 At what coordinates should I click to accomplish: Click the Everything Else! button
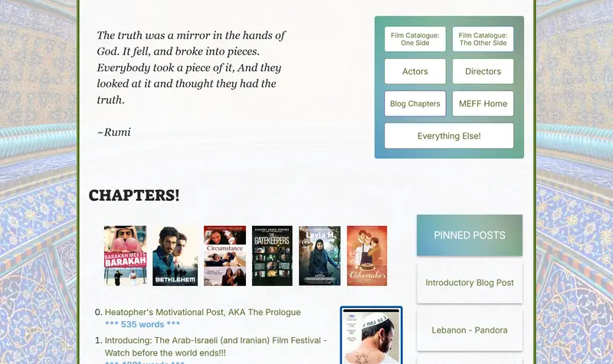(x=449, y=136)
